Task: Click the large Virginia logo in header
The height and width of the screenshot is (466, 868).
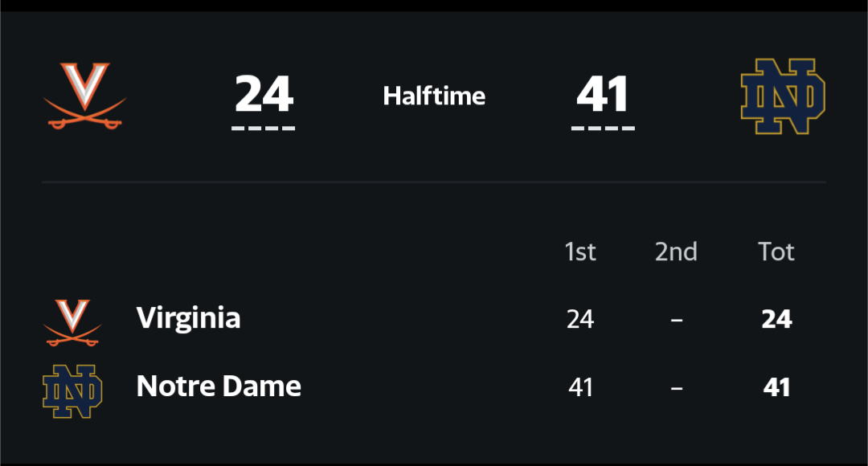Action: (84, 96)
